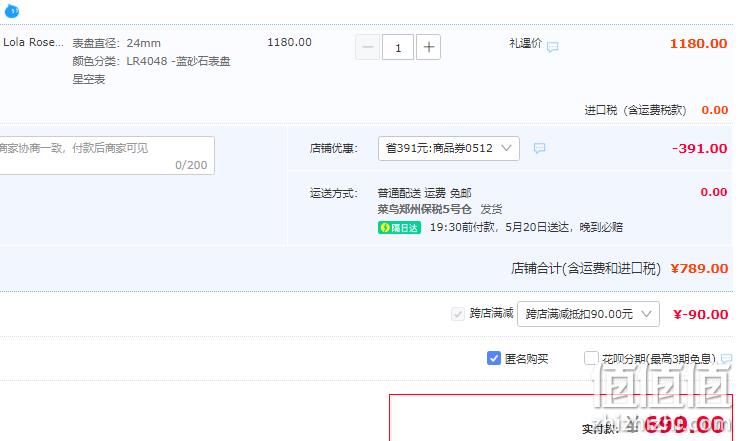Click the quantity input field showing 1

398,47
